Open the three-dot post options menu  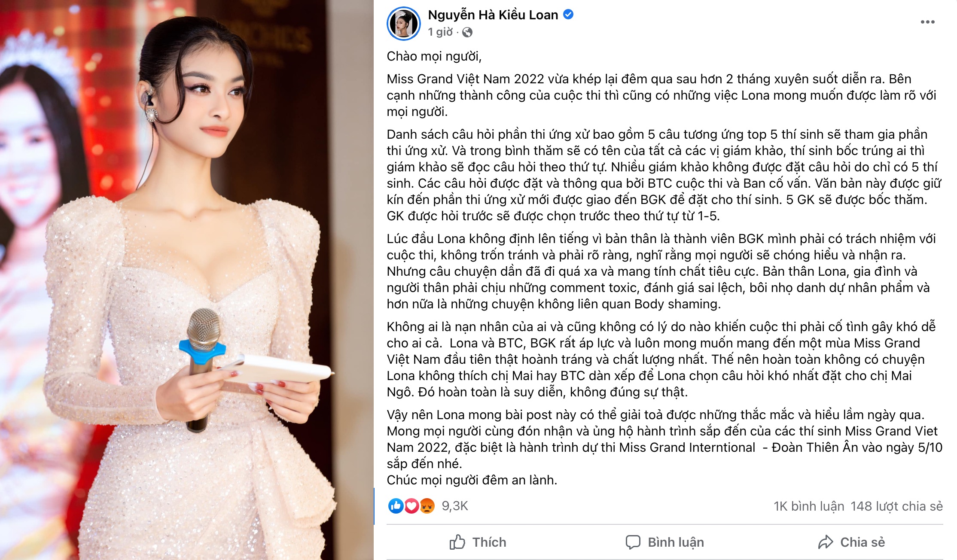point(927,22)
